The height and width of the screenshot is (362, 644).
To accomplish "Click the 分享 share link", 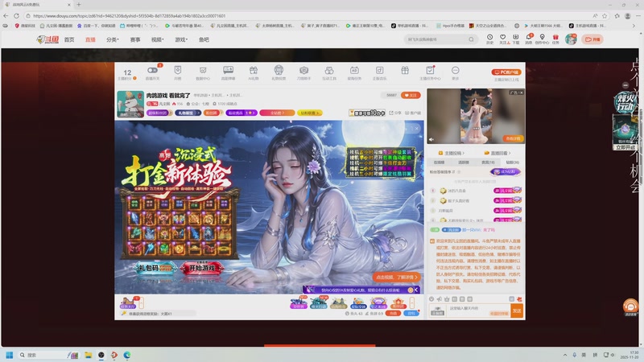I will pos(395,113).
